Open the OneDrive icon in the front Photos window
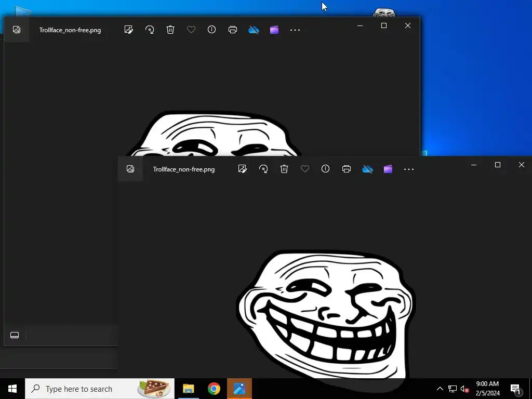The image size is (532, 399). coord(367,169)
